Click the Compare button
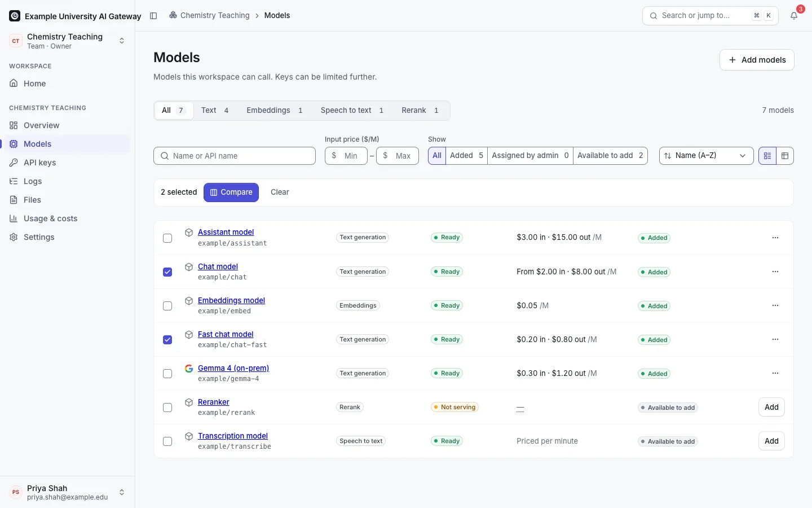This screenshot has height=508, width=812. 231,192
